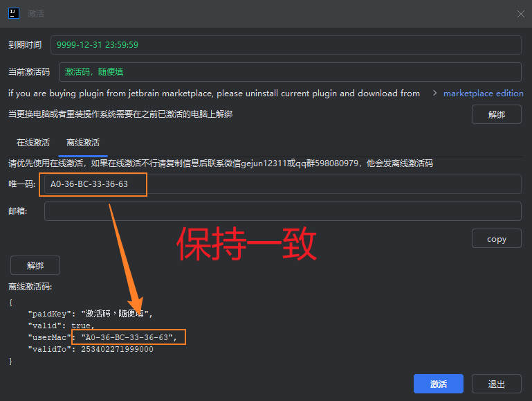Image resolution: width=532 pixels, height=401 pixels.
Task: Click the "userMac" value in the offline code
Action: (x=129, y=337)
